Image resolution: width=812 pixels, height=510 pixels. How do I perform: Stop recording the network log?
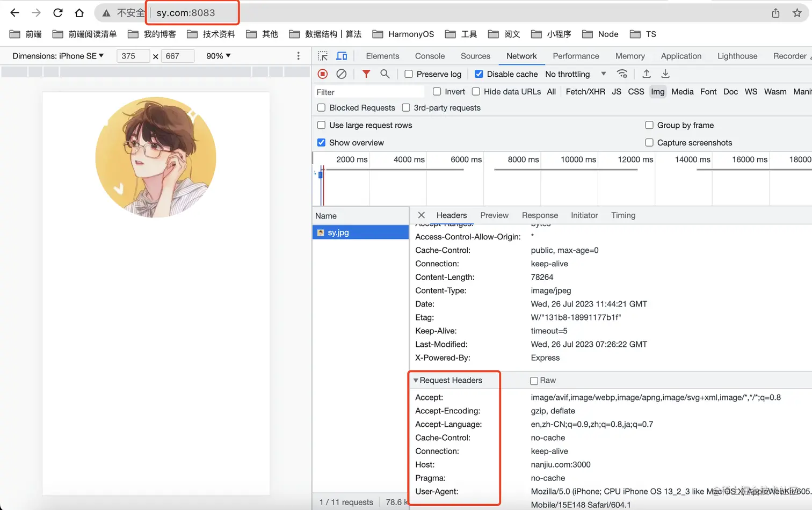click(323, 74)
